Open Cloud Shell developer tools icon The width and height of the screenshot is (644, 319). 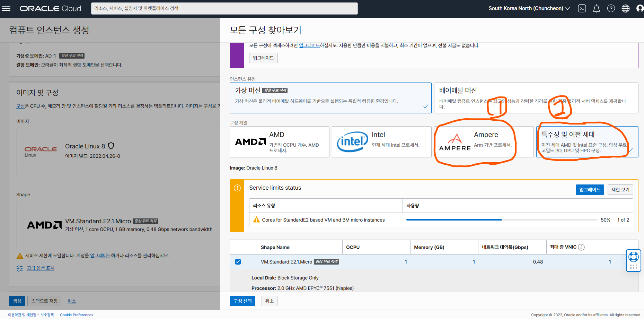[582, 8]
